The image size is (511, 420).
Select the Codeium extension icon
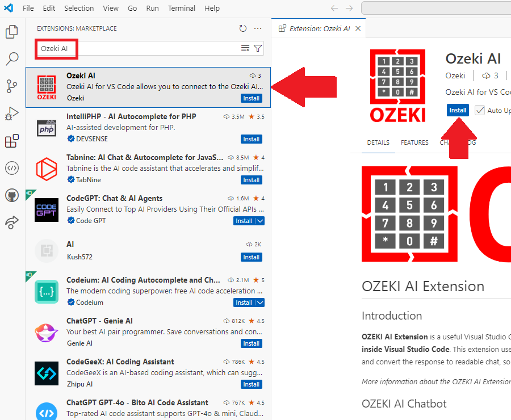click(47, 292)
